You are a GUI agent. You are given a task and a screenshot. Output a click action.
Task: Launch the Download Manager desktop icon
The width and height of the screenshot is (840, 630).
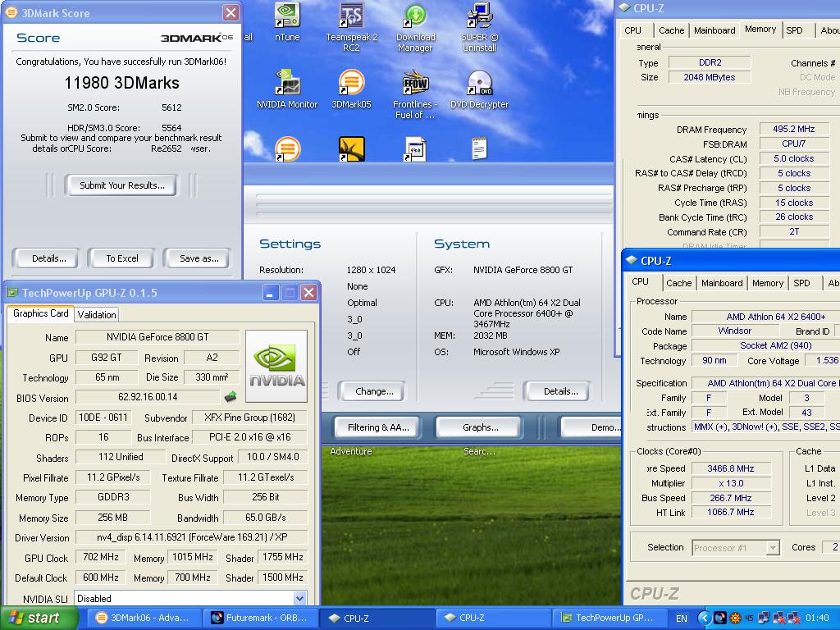[415, 27]
